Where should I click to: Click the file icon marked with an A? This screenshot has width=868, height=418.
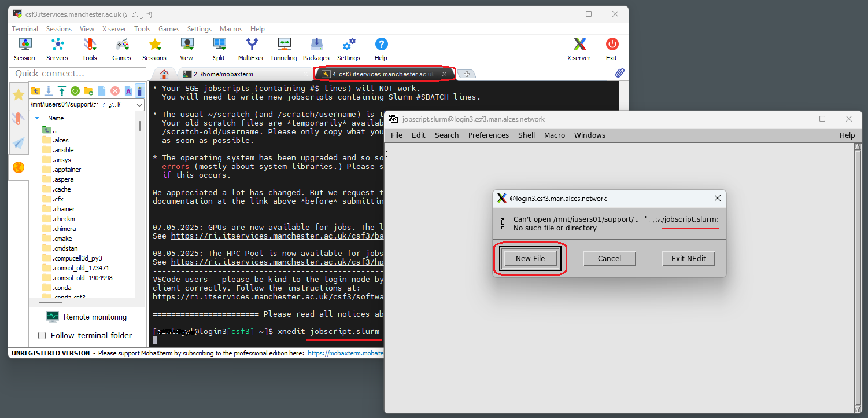tap(128, 91)
